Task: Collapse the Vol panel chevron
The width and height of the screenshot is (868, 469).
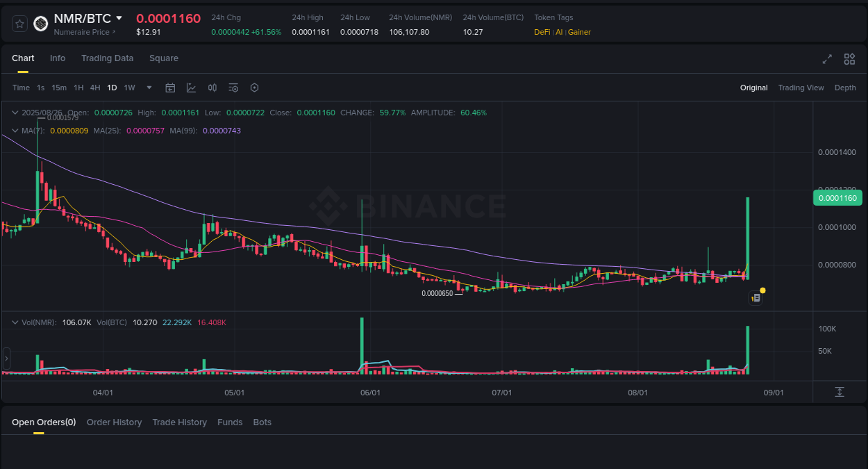Action: [14, 322]
